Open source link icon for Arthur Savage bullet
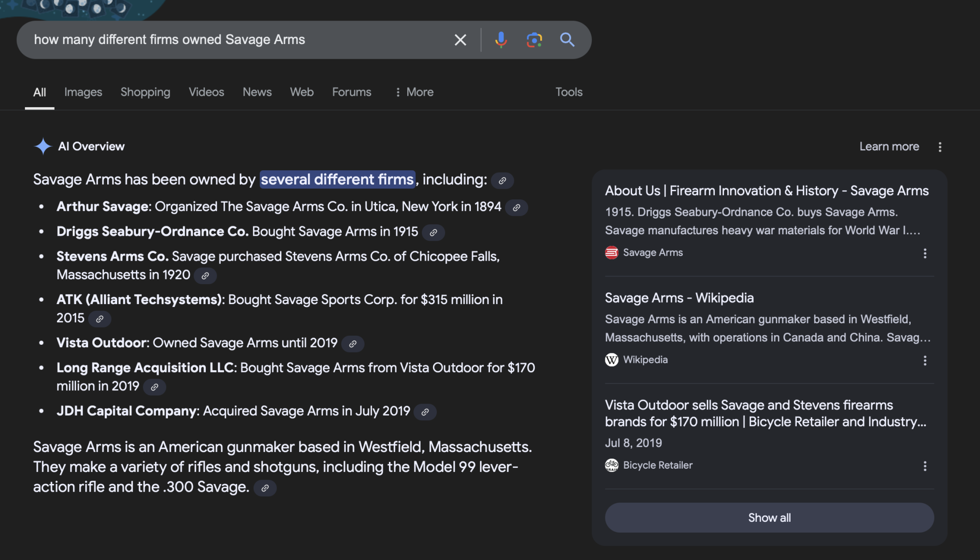The width and height of the screenshot is (980, 560). click(x=516, y=208)
